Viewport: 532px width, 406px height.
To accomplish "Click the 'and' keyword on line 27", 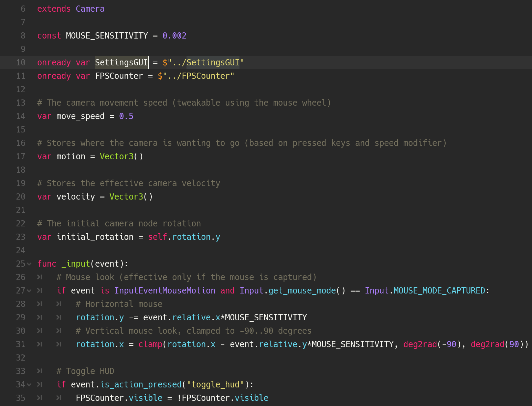I will coord(227,291).
